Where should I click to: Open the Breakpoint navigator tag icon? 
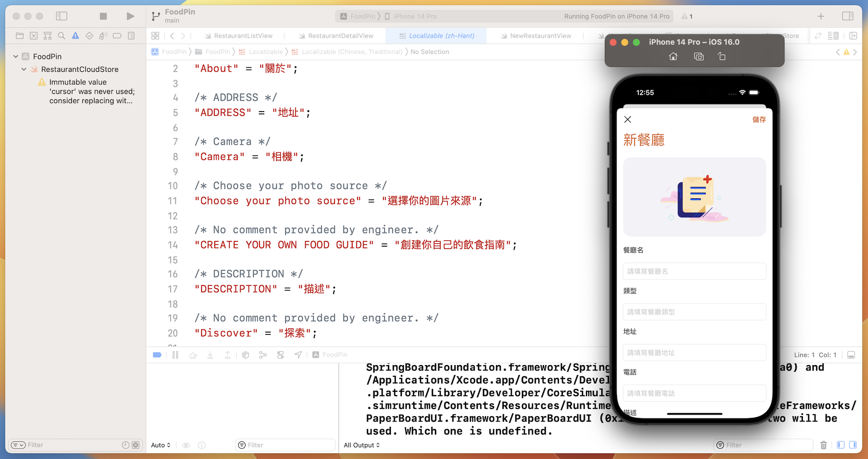117,36
